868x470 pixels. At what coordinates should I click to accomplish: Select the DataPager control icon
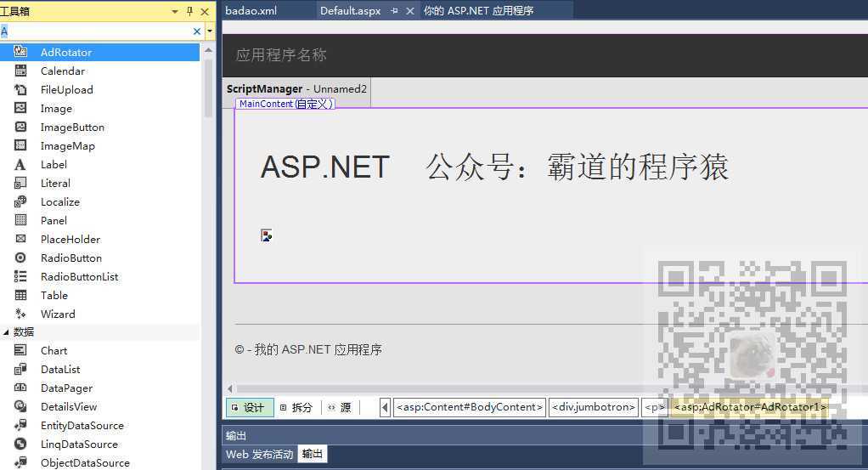click(x=20, y=388)
